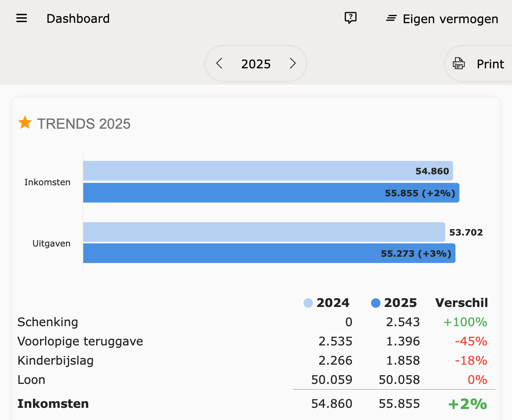Go to next year with right chevron
The width and height of the screenshot is (512, 420).
pyautogui.click(x=293, y=63)
